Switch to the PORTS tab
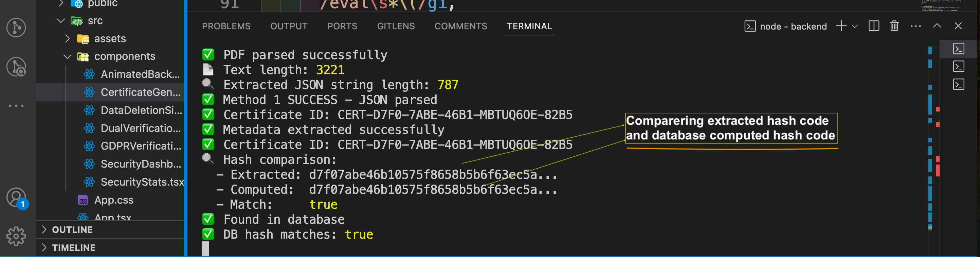 (x=342, y=26)
